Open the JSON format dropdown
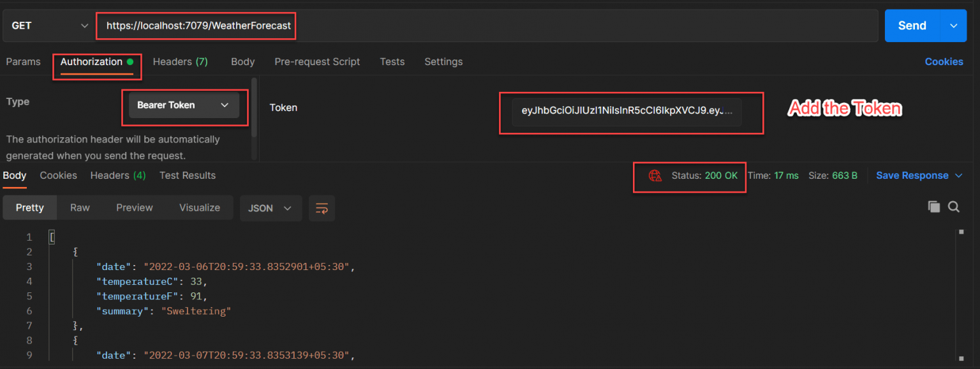This screenshot has width=980, height=369. click(x=271, y=208)
